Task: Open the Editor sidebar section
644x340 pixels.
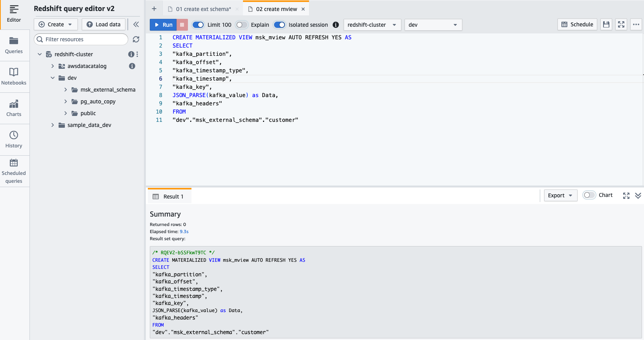Action: 14,14
